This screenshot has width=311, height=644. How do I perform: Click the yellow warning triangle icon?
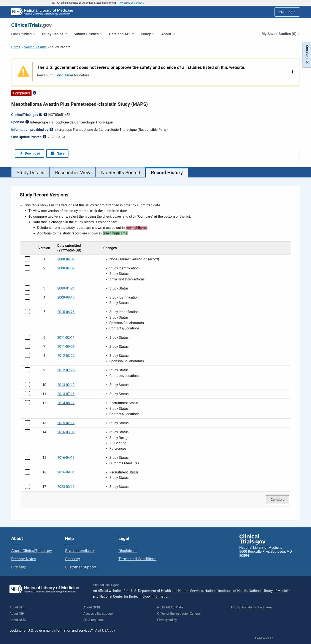(x=23, y=71)
